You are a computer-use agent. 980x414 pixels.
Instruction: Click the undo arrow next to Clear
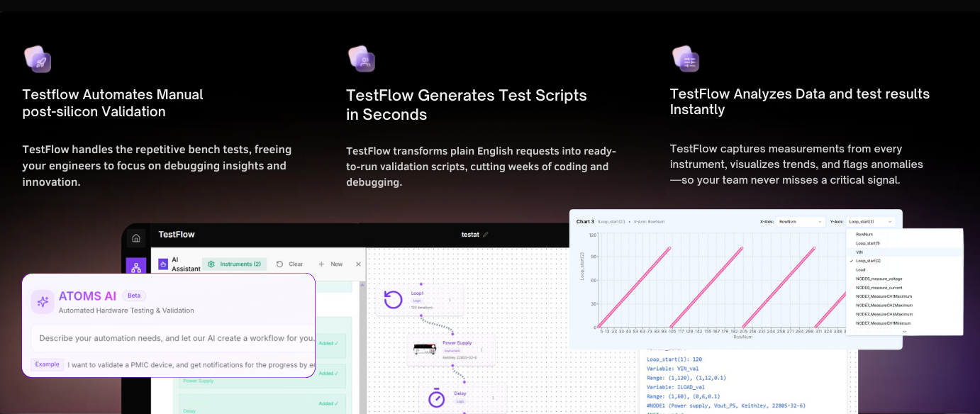coord(279,264)
